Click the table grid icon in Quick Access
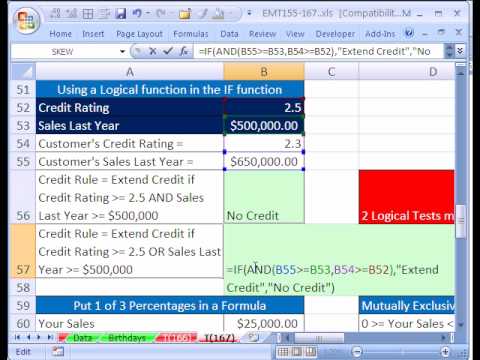Image resolution: width=480 pixels, height=360 pixels. (88, 14)
